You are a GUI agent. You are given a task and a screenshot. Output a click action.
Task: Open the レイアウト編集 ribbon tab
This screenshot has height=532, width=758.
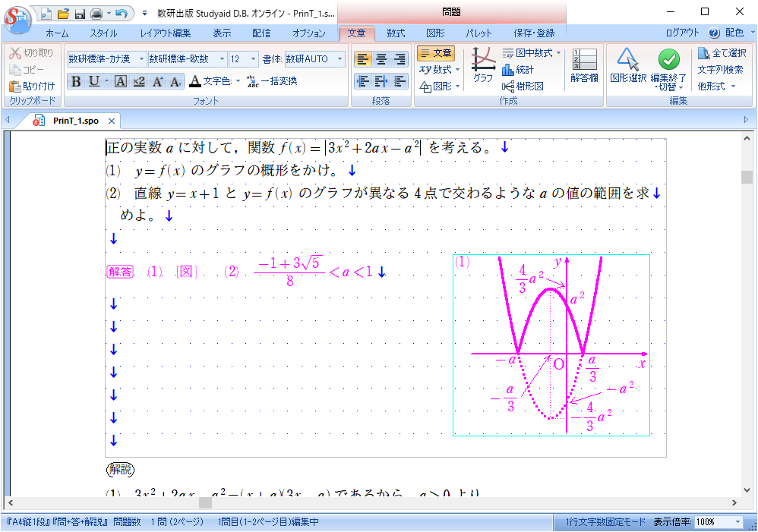[x=166, y=33]
